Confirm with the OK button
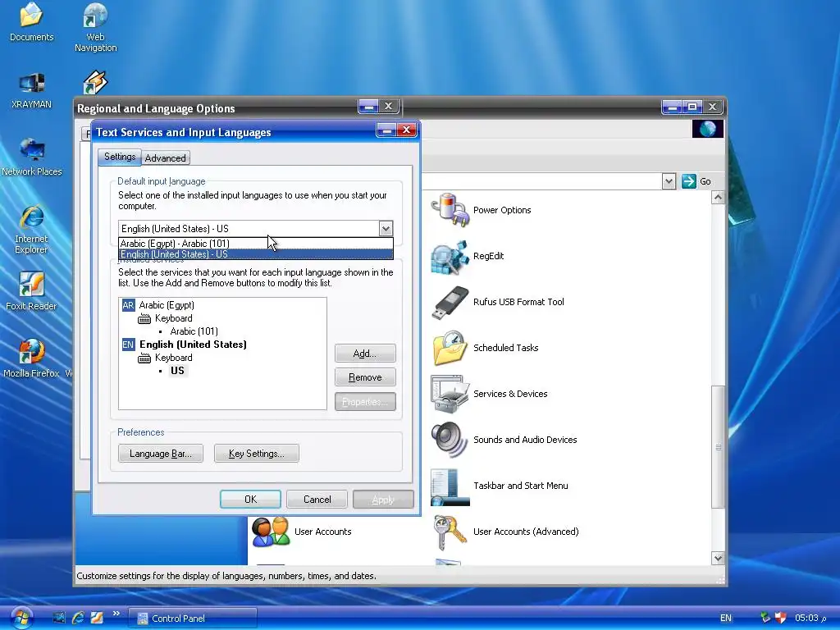Screen dimensions: 840x630 [250, 500]
